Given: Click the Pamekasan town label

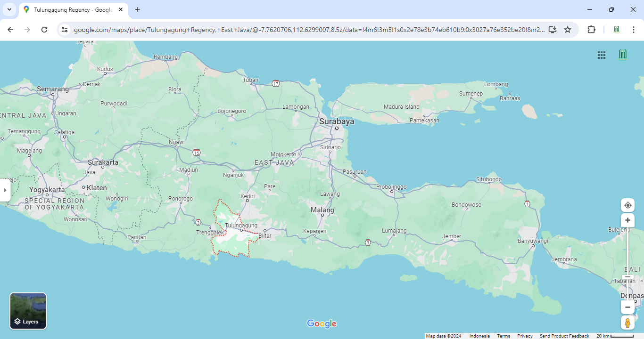Looking at the screenshot, I should pyautogui.click(x=424, y=121).
